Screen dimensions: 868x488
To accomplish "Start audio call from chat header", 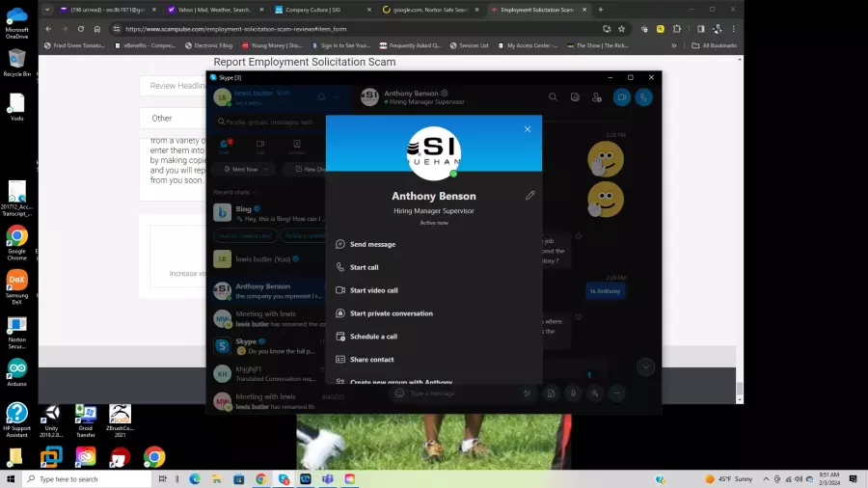I will (x=643, y=97).
